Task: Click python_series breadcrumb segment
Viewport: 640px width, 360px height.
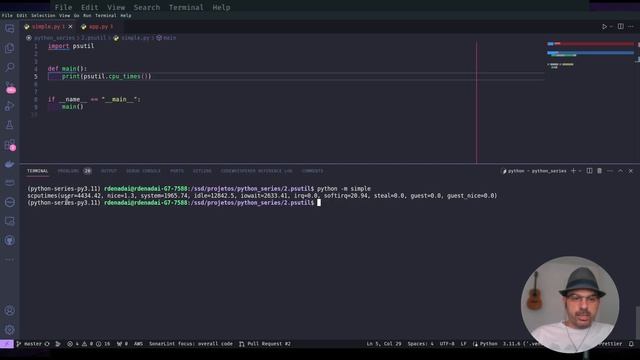Action: [x=54, y=38]
